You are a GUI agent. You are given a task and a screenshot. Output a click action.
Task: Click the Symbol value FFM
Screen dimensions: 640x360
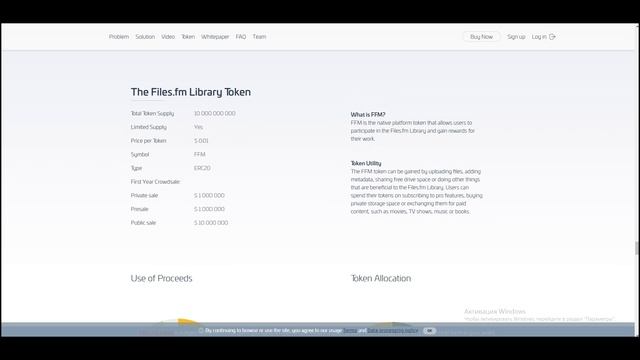200,154
